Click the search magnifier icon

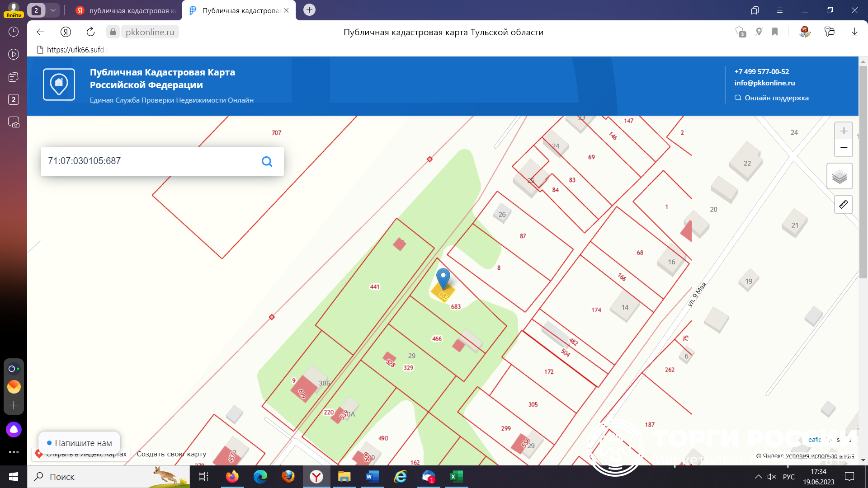click(267, 161)
